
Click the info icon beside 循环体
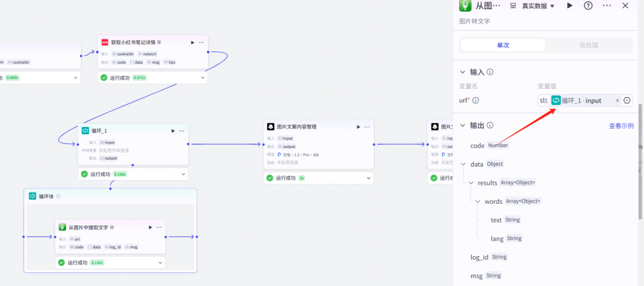58,196
